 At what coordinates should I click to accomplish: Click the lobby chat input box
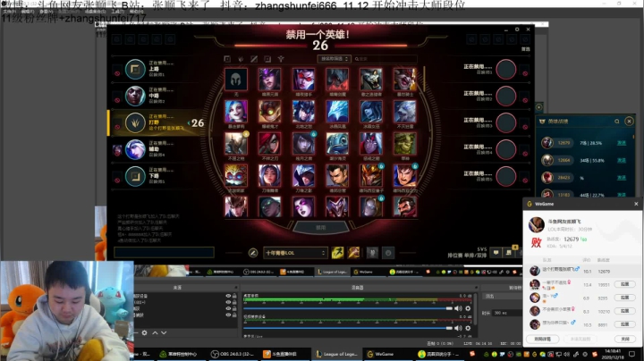click(164, 252)
